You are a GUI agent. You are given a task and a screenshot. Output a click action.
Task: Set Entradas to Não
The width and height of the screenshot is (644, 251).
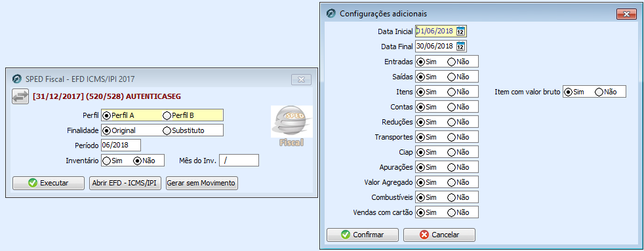tap(458, 62)
